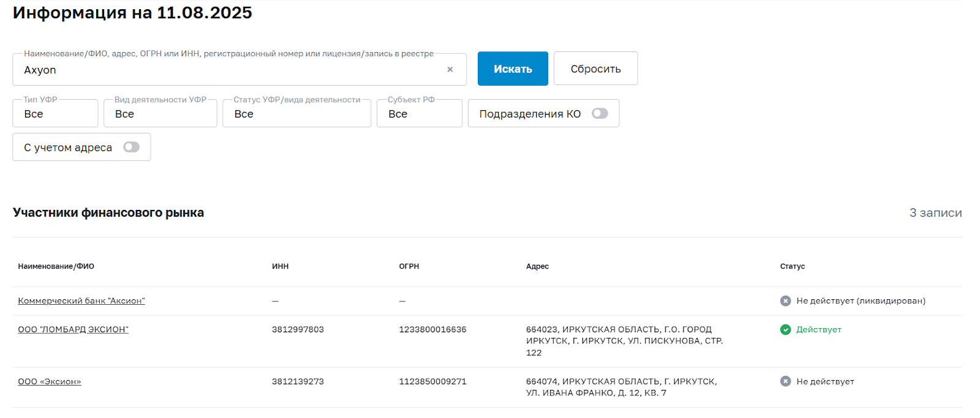Expand the Статус УФР/вида деятельности dropdown

coord(297,113)
